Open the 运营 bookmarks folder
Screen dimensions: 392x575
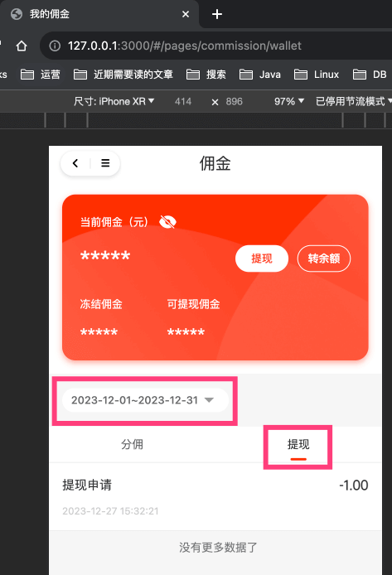click(41, 75)
